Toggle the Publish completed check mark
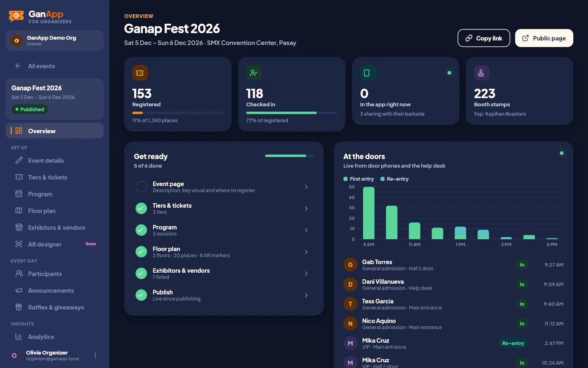The width and height of the screenshot is (588, 368). 141,295
